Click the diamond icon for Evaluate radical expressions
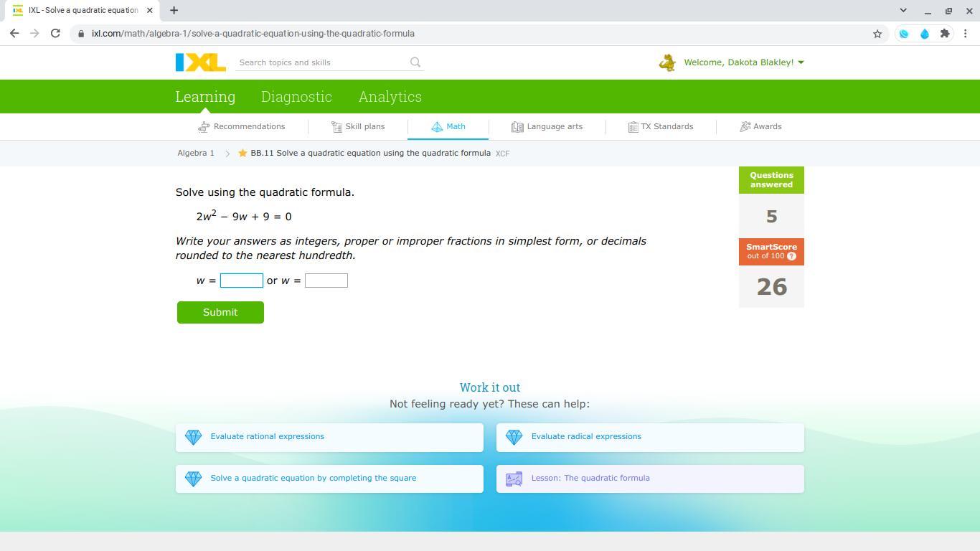 click(x=514, y=437)
